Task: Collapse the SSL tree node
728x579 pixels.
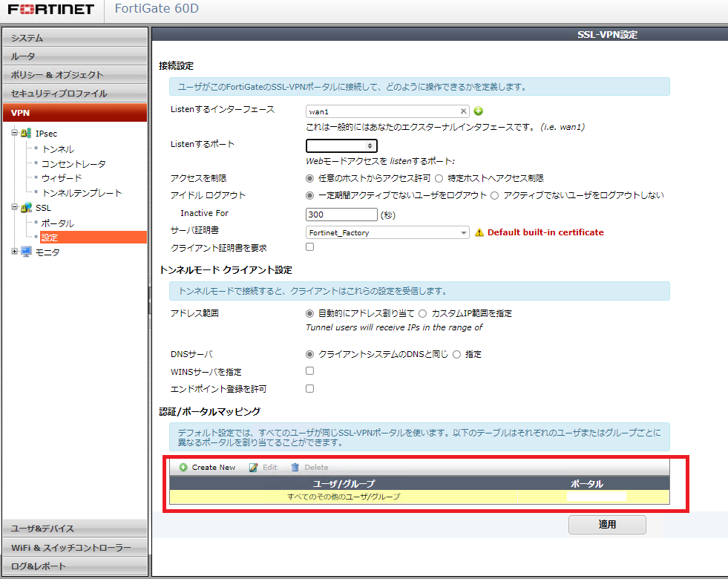Action: (14, 207)
